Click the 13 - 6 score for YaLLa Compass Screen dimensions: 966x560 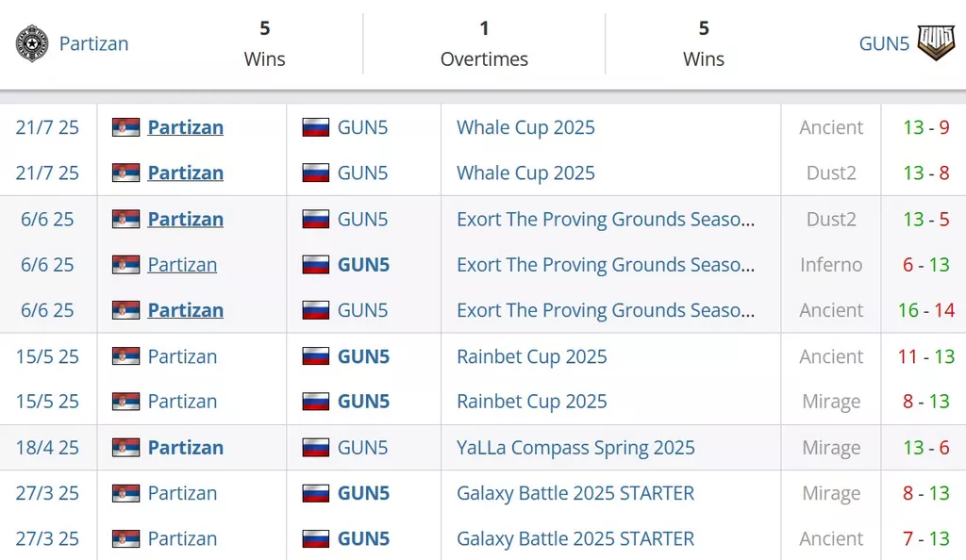coord(926,448)
